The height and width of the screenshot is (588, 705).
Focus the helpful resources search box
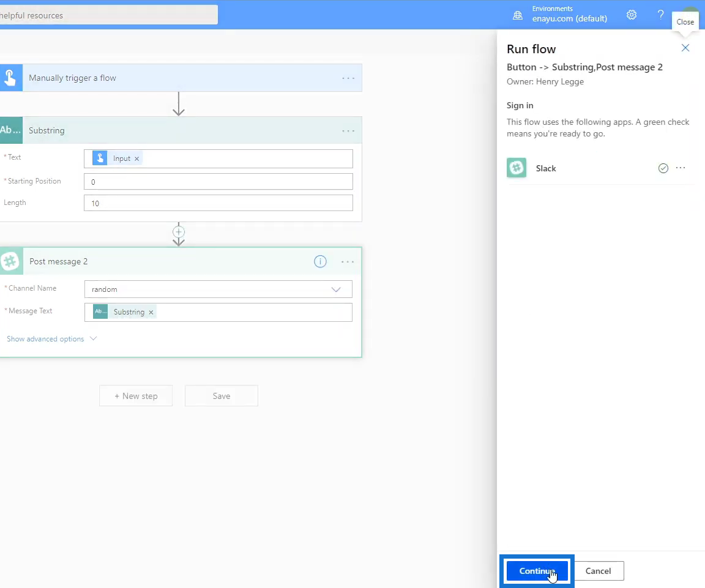tap(109, 15)
